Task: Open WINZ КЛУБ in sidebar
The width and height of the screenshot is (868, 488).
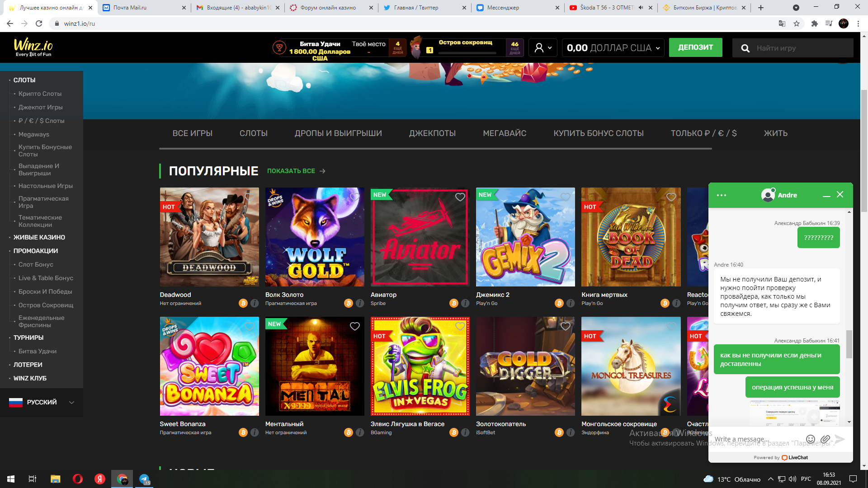Action: (x=30, y=378)
